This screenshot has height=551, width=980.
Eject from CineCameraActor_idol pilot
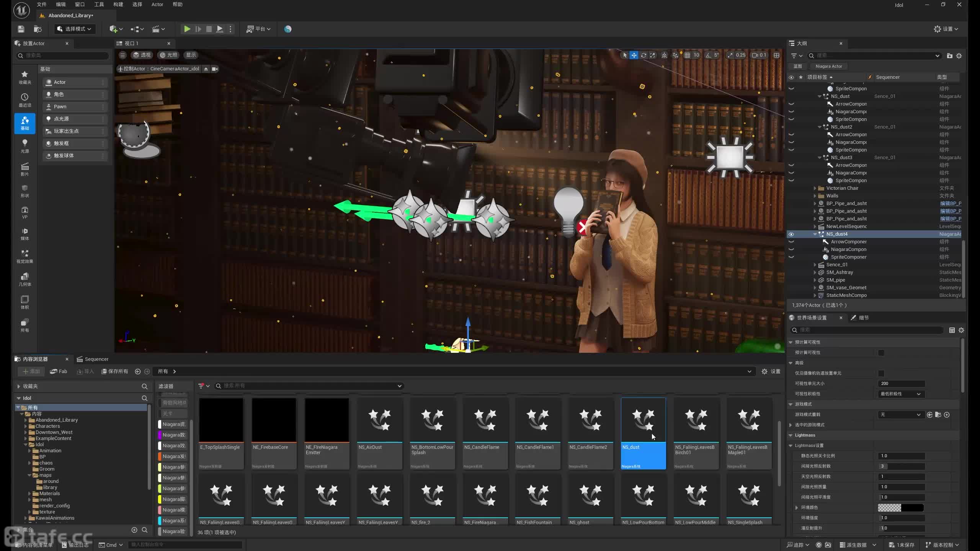[206, 69]
